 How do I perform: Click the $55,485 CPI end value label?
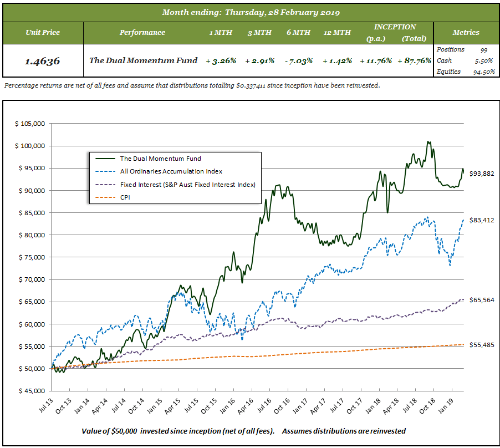pyautogui.click(x=481, y=345)
